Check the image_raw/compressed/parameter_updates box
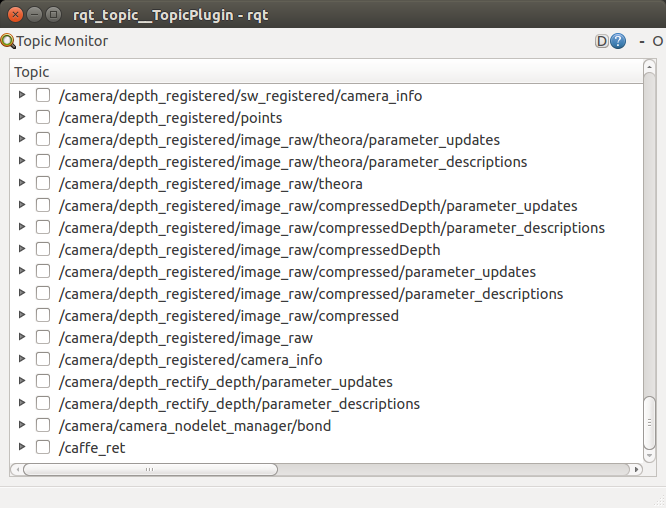Viewport: 666px width, 508px height. coord(43,271)
